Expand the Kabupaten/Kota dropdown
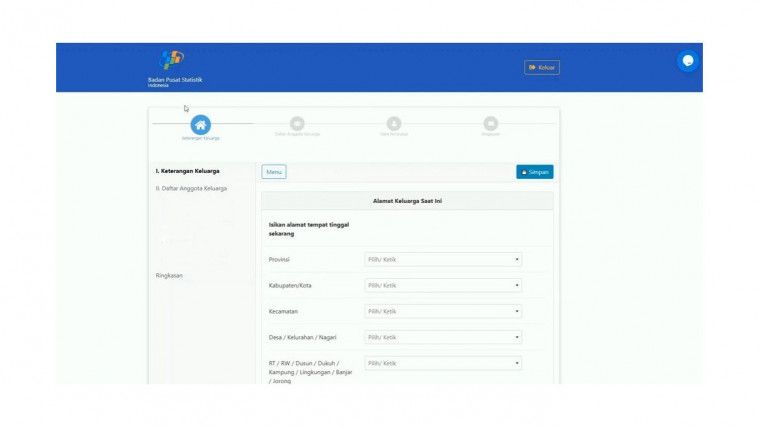 coord(443,286)
